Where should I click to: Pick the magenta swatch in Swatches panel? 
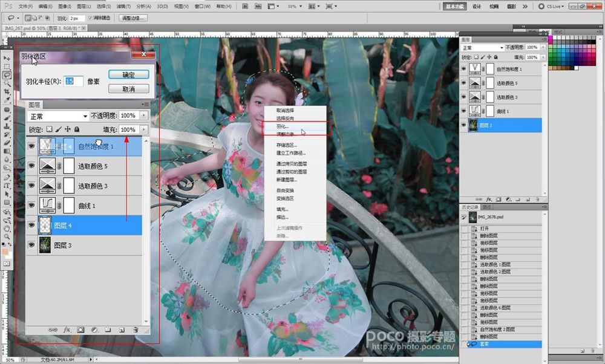pos(551,38)
